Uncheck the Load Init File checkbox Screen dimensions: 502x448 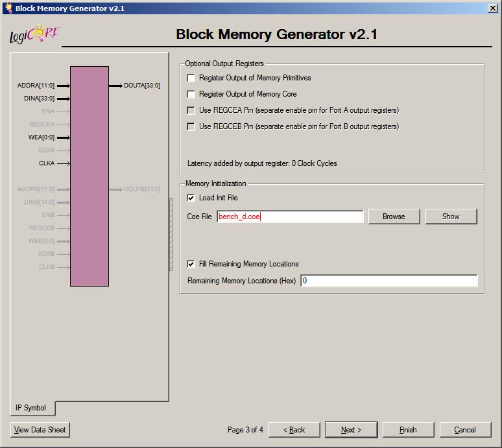[191, 198]
